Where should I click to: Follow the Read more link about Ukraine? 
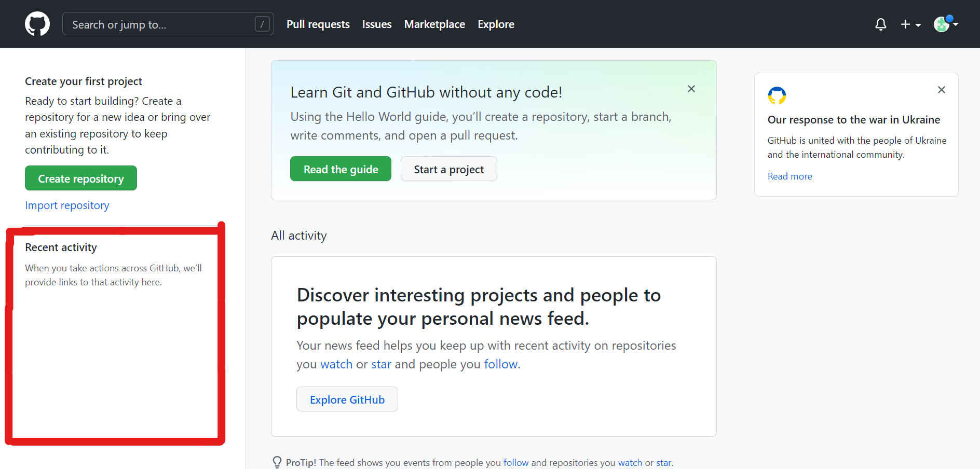[x=790, y=176]
